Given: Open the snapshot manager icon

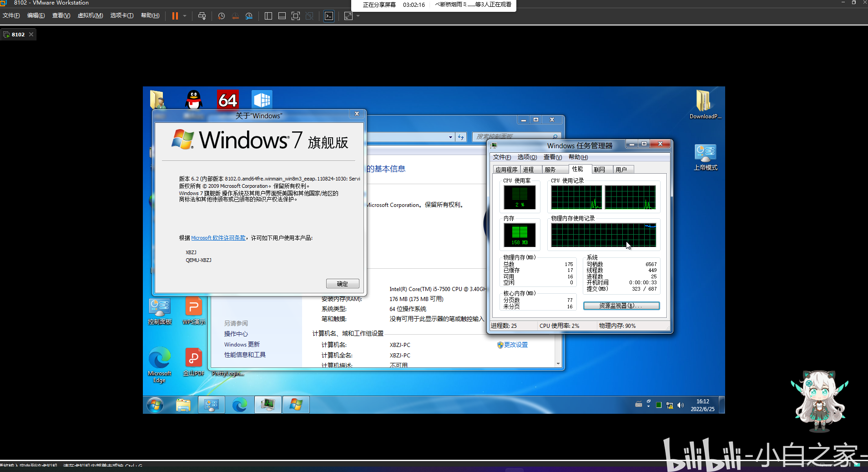Looking at the screenshot, I should [x=249, y=16].
